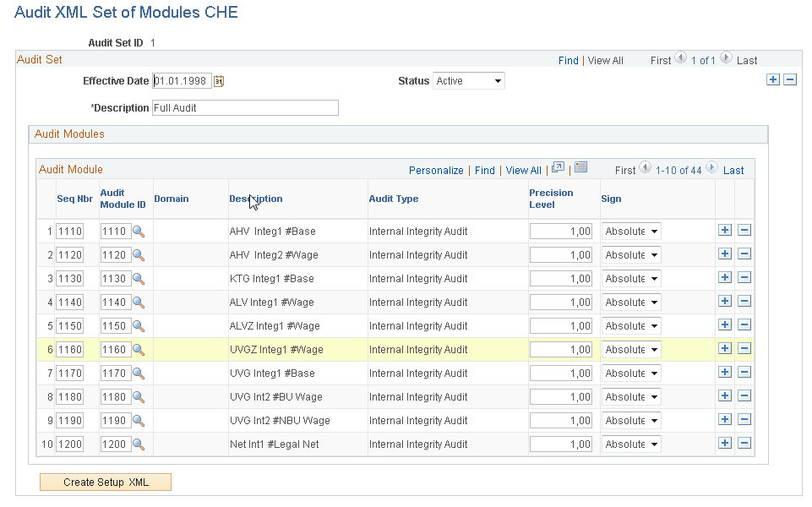Remove the Audit Set with the minus icon

point(790,79)
